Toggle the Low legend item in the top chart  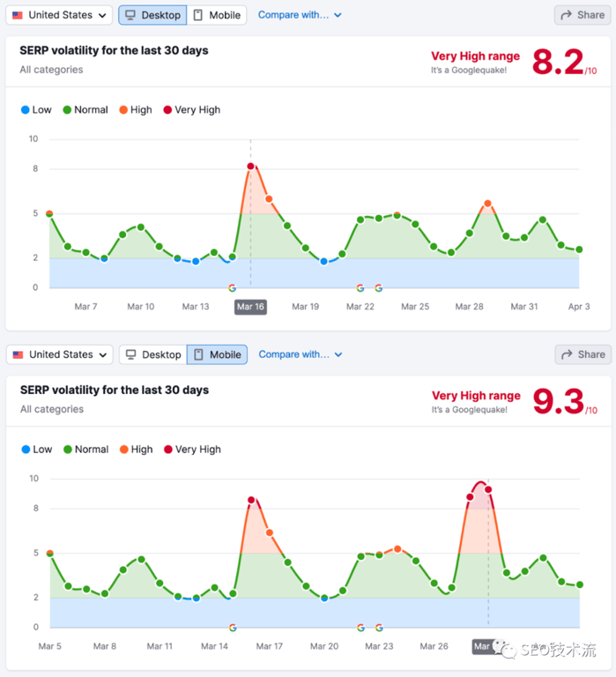tap(36, 110)
